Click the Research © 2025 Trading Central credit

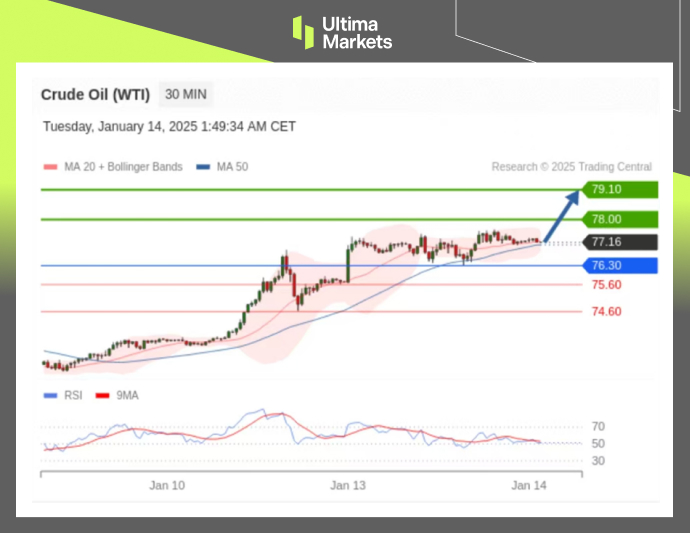(x=571, y=167)
